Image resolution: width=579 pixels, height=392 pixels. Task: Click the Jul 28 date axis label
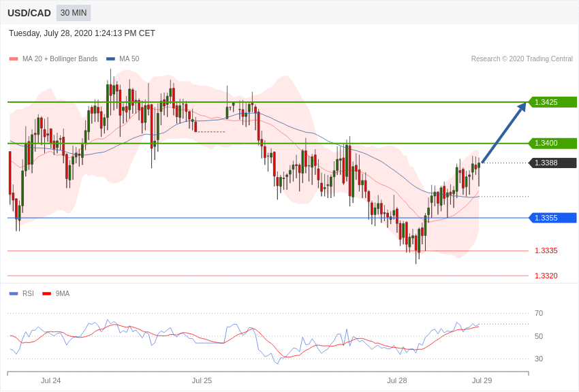(x=397, y=380)
